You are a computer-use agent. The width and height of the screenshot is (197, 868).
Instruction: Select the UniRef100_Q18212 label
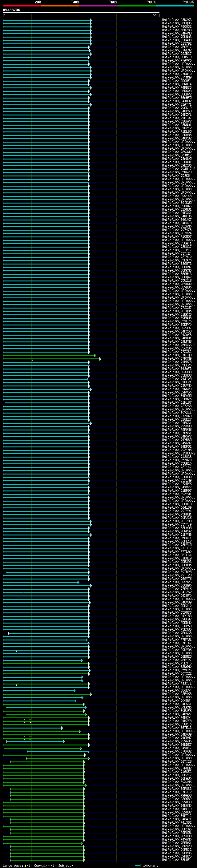[x=177, y=128]
